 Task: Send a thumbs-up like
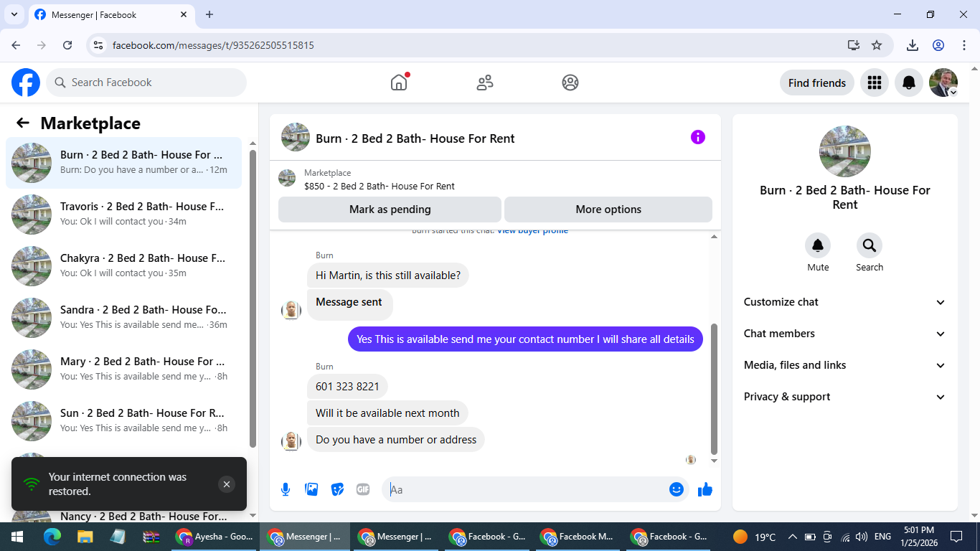point(705,489)
